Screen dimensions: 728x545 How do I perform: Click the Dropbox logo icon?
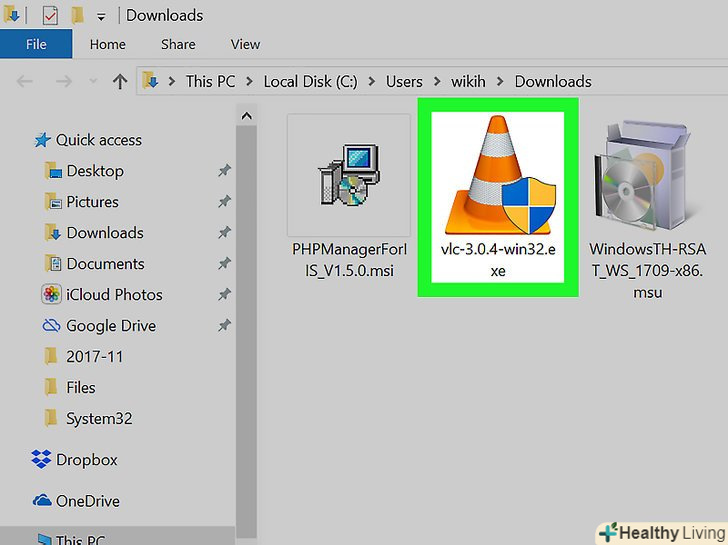point(41,459)
